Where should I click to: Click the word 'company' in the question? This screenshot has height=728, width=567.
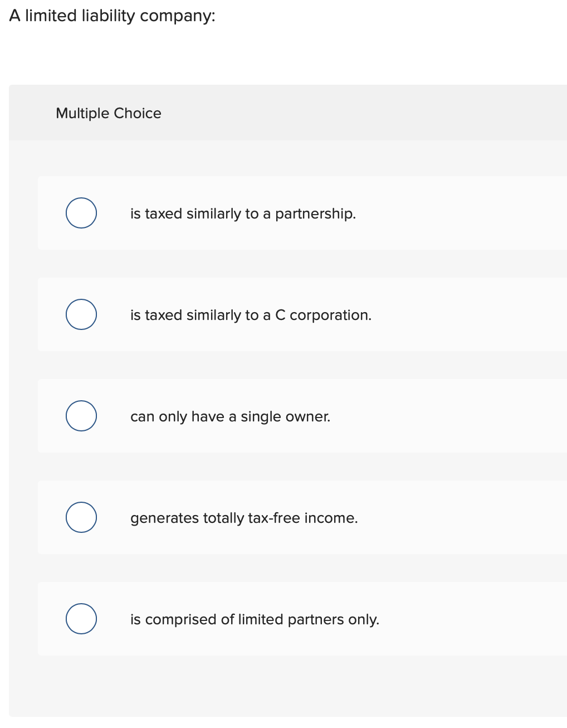177,16
